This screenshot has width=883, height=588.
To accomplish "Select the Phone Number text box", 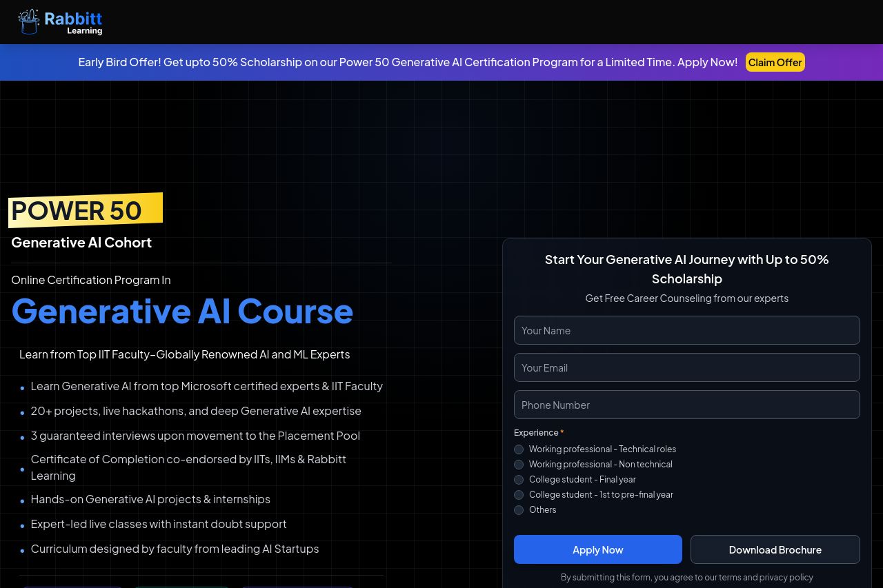I will tap(686, 405).
